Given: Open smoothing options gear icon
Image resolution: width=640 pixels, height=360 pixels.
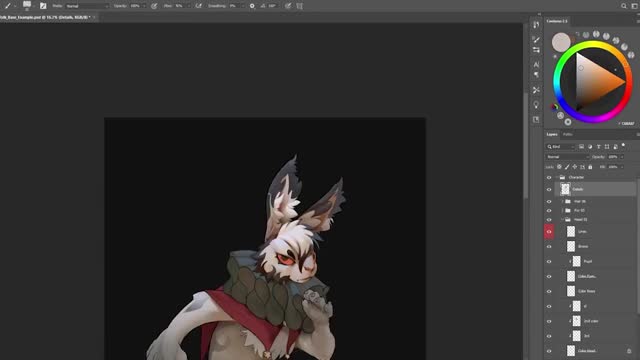Looking at the screenshot, I should 252,6.
